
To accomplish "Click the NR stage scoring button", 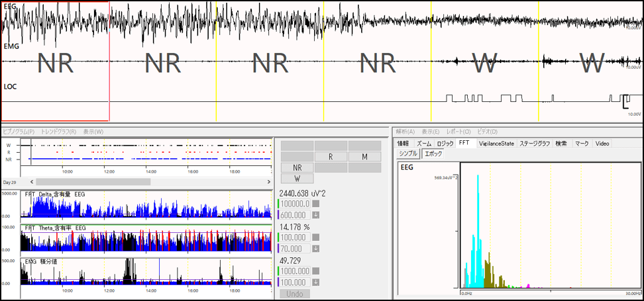I will point(297,168).
